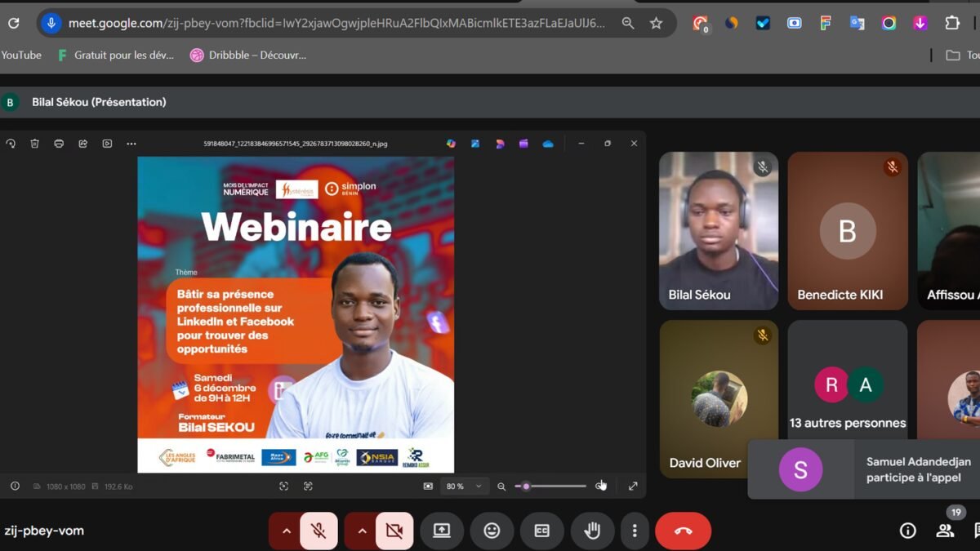This screenshot has height=551, width=980.
Task: Open the red extension with 0 badge
Action: click(700, 24)
